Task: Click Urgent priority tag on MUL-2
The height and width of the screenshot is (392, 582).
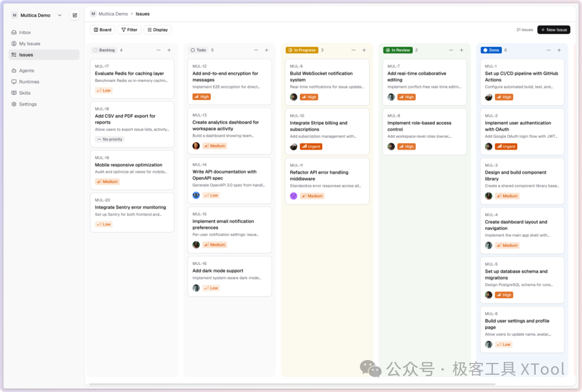Action: tap(506, 146)
